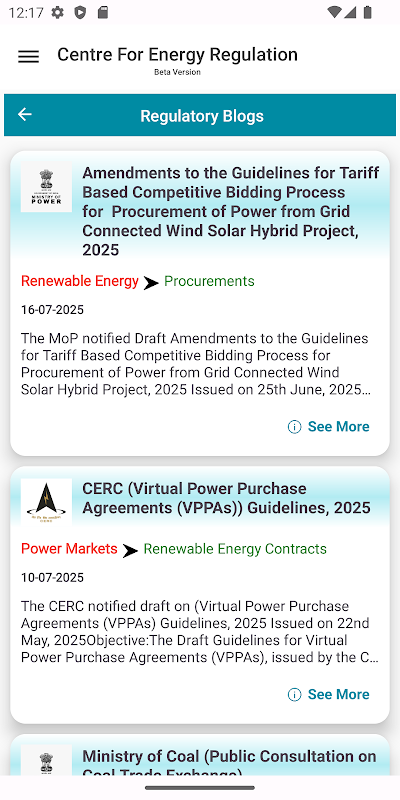Tap the Ministry of Power logo thumbnail

(46, 187)
